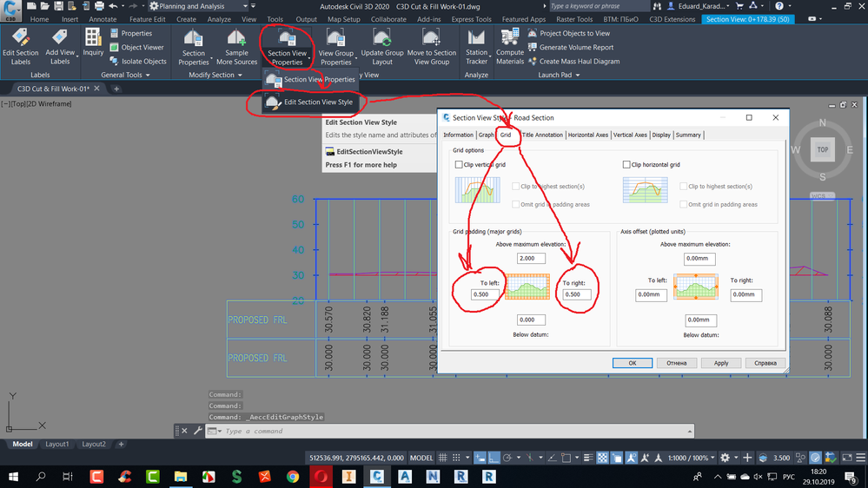The image size is (868, 488).
Task: Choose Edit Section View Style menu entry
Action: pyautogui.click(x=309, y=102)
